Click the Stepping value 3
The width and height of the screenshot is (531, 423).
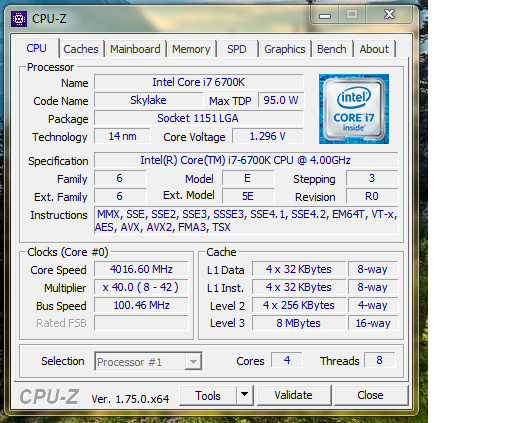coord(372,178)
